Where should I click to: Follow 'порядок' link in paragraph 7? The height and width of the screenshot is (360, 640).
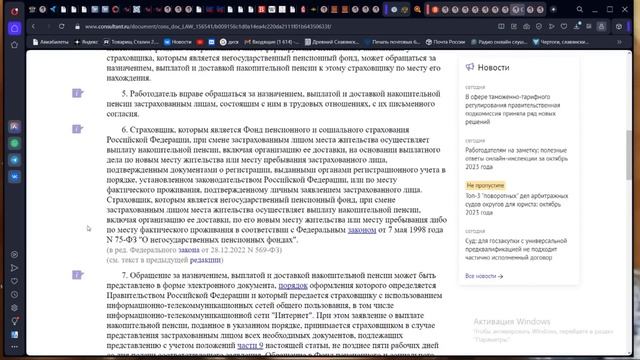[293, 285]
